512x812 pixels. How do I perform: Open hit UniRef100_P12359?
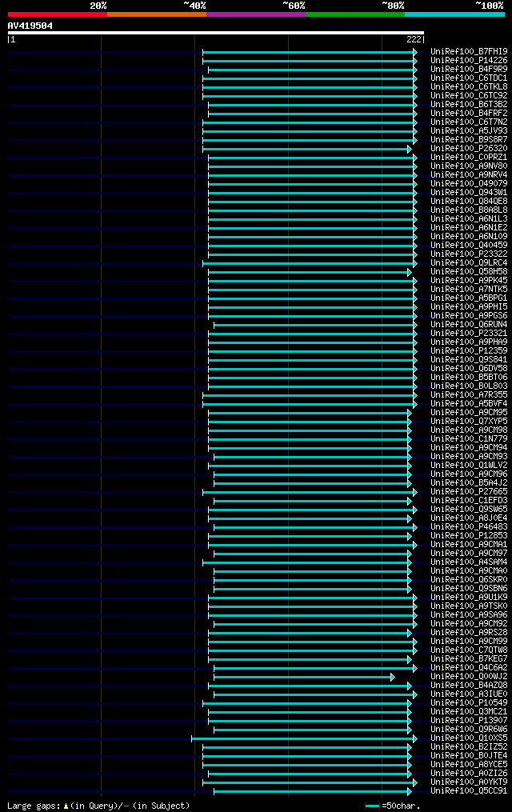[x=469, y=351]
